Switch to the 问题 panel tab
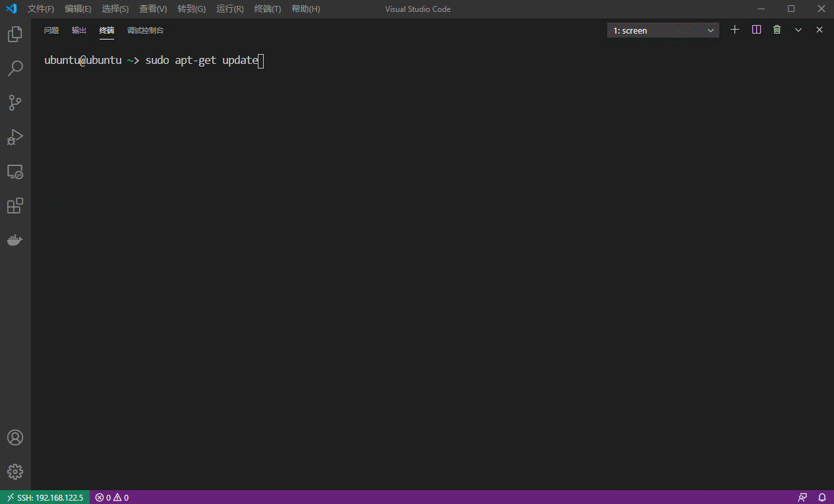 click(51, 30)
